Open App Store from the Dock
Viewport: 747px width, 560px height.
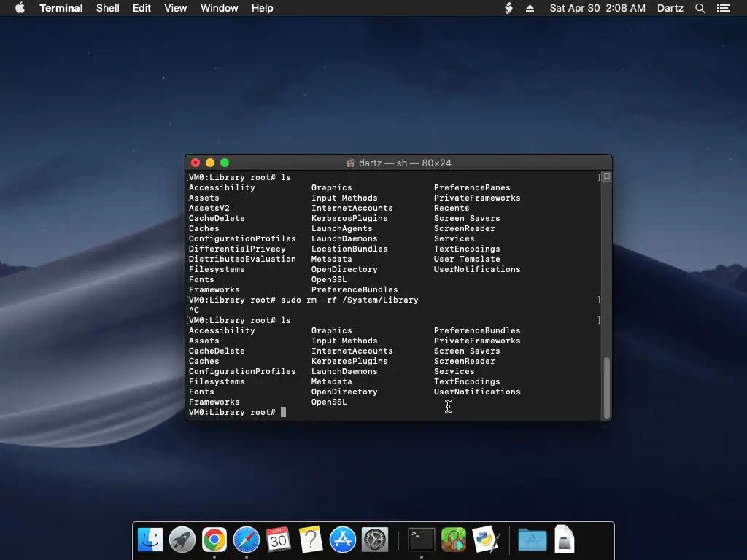coord(343,540)
